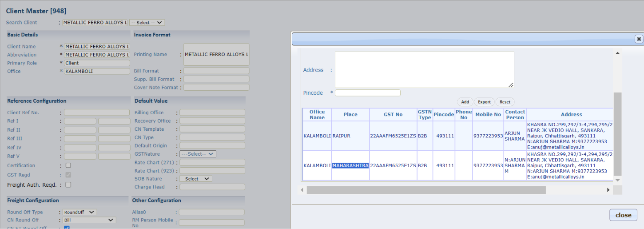Open the SOB Nature dropdown

[196, 179]
